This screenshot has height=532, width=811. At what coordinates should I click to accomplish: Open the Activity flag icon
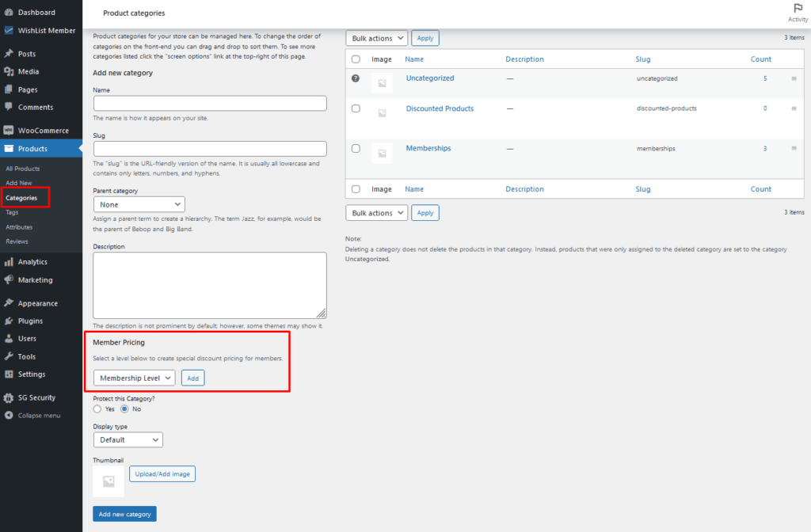coord(798,8)
